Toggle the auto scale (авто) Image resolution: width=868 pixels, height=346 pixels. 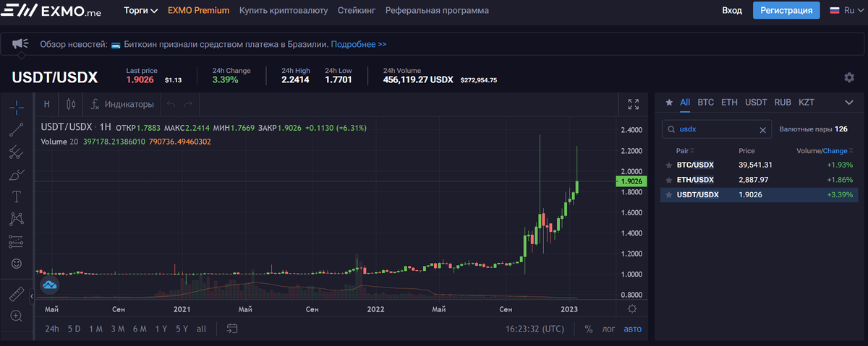[632, 329]
